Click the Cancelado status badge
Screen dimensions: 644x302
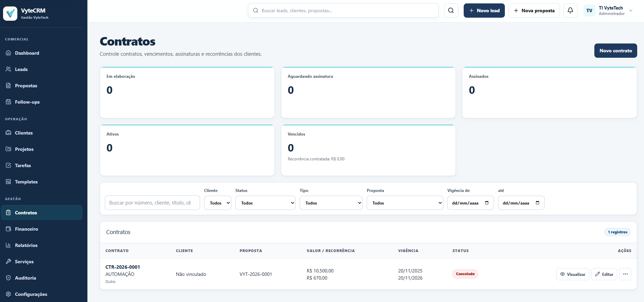(465, 274)
